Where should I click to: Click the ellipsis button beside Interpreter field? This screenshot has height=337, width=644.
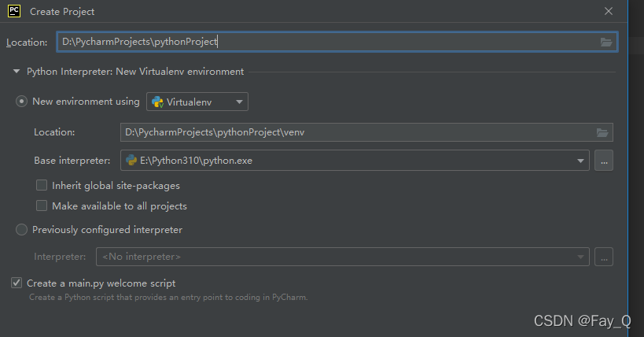[604, 257]
